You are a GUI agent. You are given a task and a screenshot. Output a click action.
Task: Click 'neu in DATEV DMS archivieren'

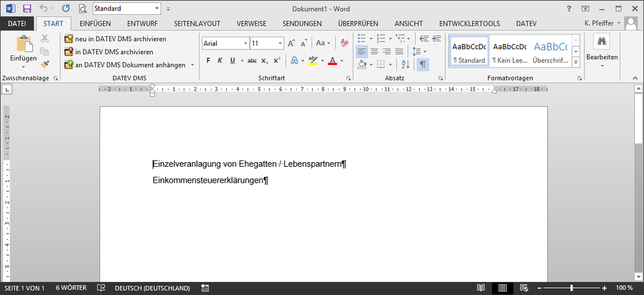(120, 39)
